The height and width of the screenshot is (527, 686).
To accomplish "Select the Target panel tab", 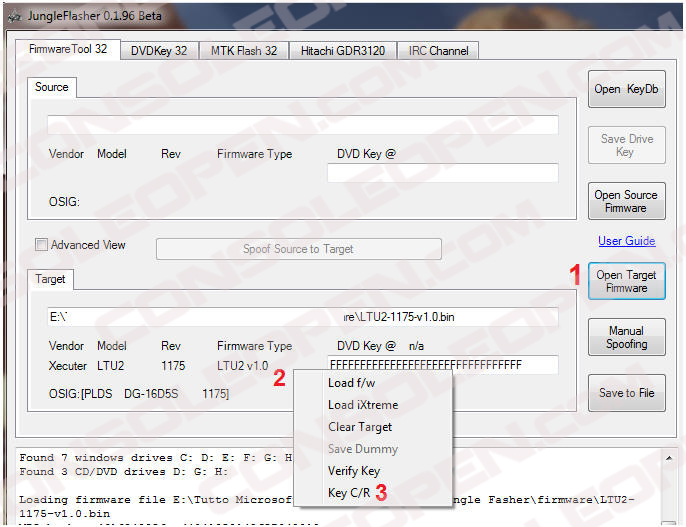I will click(50, 279).
